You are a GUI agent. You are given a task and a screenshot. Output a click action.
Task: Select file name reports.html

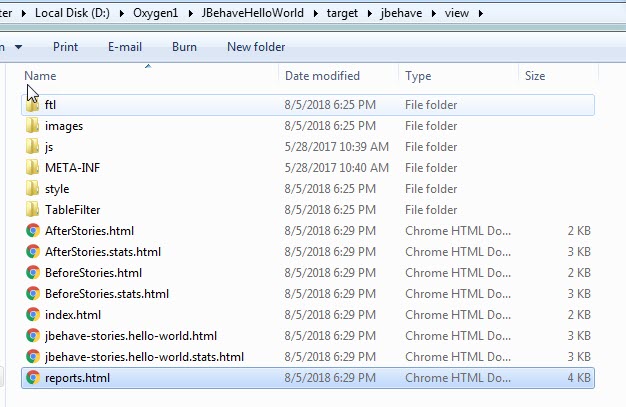77,378
